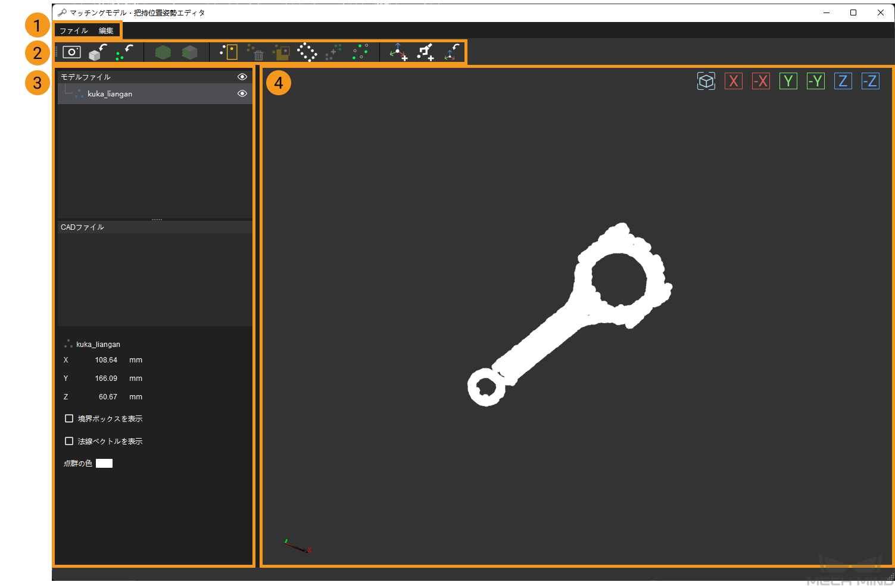Image resolution: width=895 pixels, height=588 pixels.
Task: Set view to positive X axis
Action: coord(734,81)
